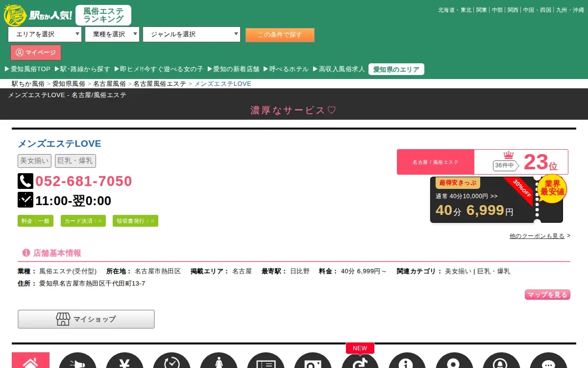
Task: Select the 中部 region link
Action: click(497, 10)
